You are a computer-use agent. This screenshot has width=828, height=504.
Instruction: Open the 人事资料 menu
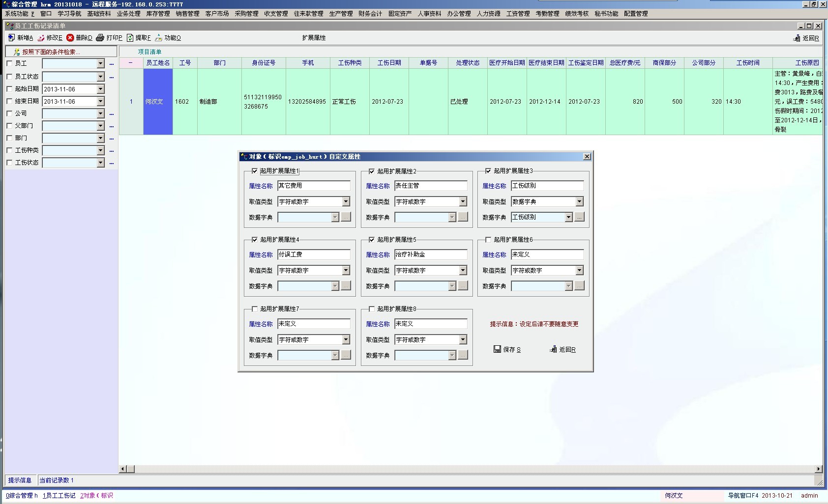(x=429, y=14)
